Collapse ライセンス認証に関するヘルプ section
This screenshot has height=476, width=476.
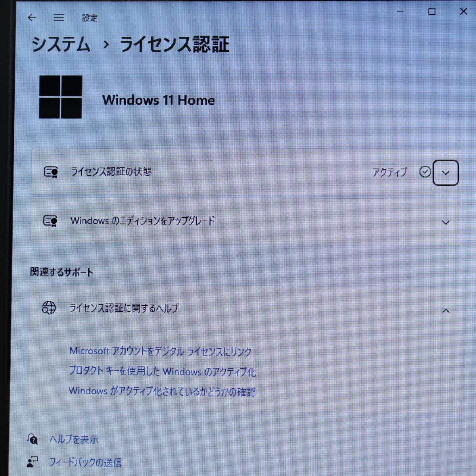(446, 311)
